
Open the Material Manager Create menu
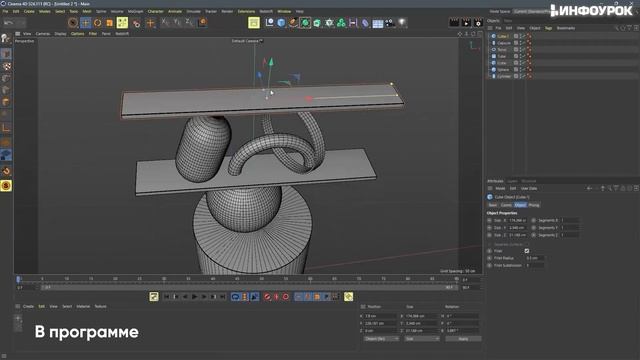[28, 306]
